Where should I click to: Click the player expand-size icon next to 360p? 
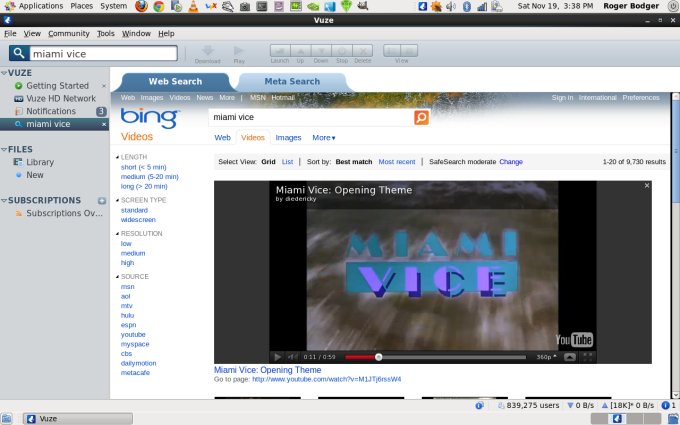pyautogui.click(x=570, y=357)
